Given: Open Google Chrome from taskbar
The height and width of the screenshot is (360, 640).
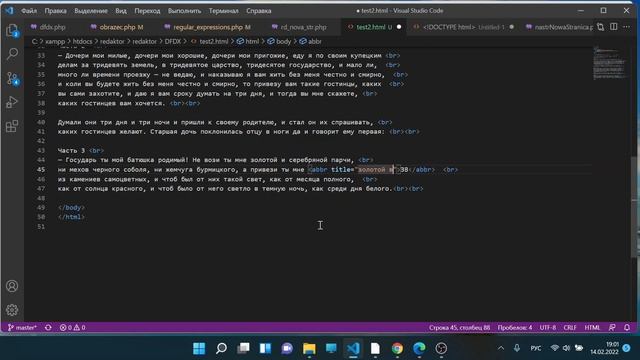Looking at the screenshot, I should [x=397, y=348].
